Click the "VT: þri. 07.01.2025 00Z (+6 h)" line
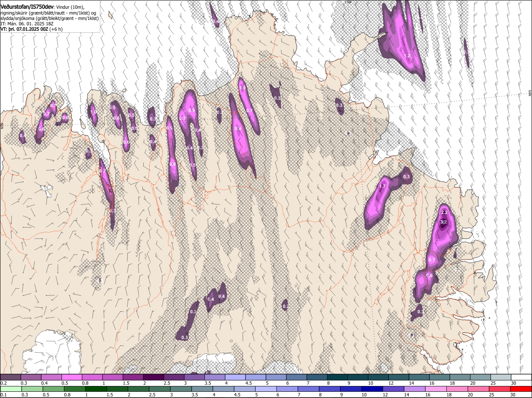This screenshot has width=532, height=398. 32,29
